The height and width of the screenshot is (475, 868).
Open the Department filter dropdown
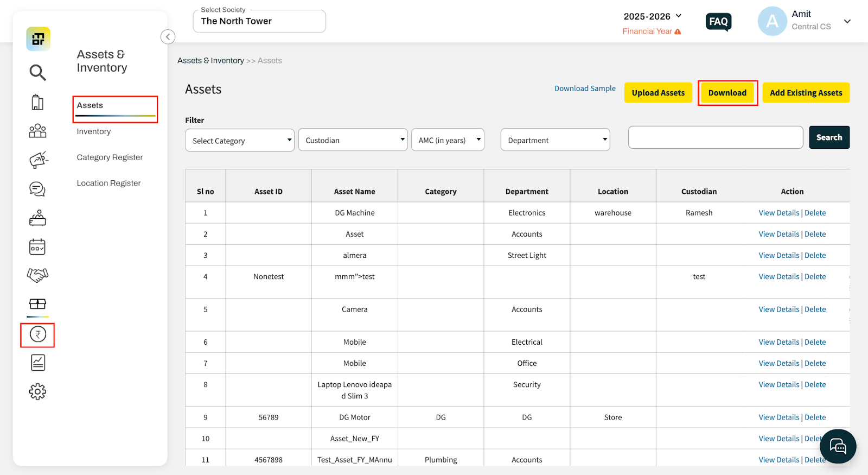(556, 140)
